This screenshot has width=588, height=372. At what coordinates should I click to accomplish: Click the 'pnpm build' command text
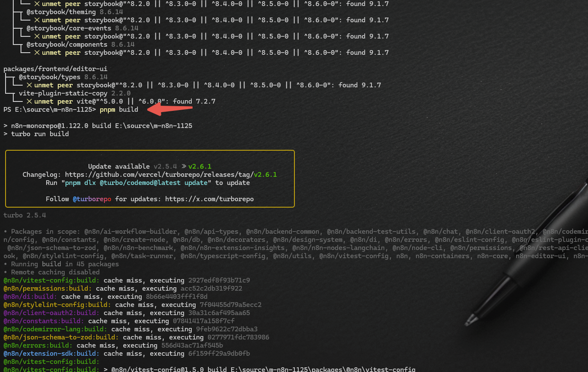119,110
